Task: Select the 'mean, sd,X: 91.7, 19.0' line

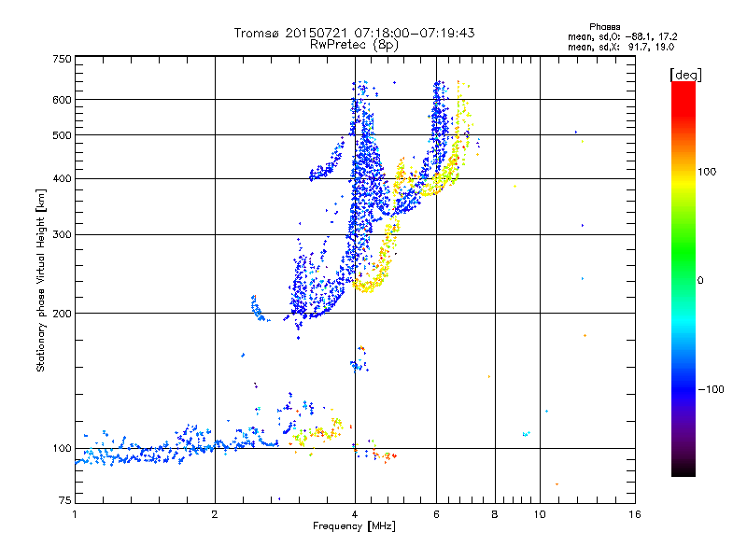Action: [621, 47]
